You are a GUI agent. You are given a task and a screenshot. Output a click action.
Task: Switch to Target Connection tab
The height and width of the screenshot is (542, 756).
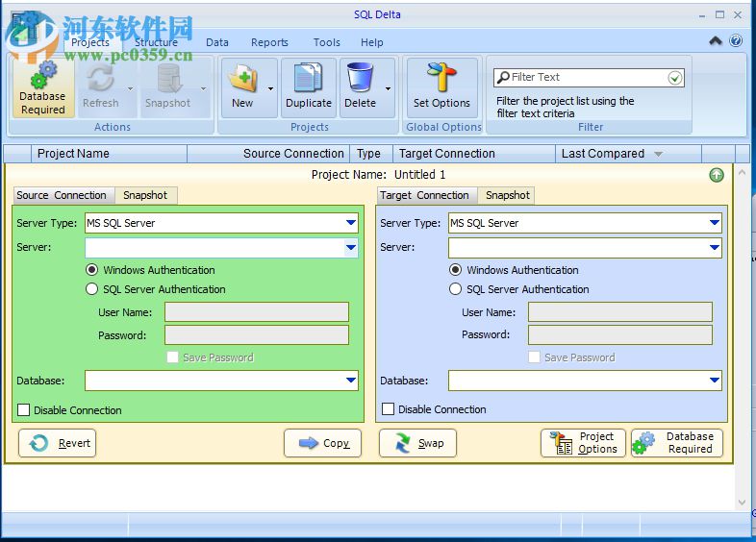(x=427, y=195)
